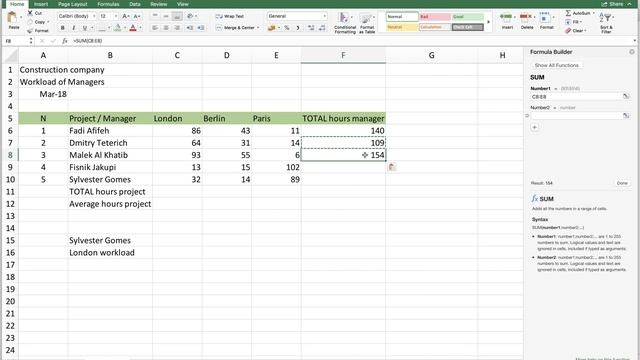Apply the red font color A
640x360 pixels.
pyautogui.click(x=133, y=28)
